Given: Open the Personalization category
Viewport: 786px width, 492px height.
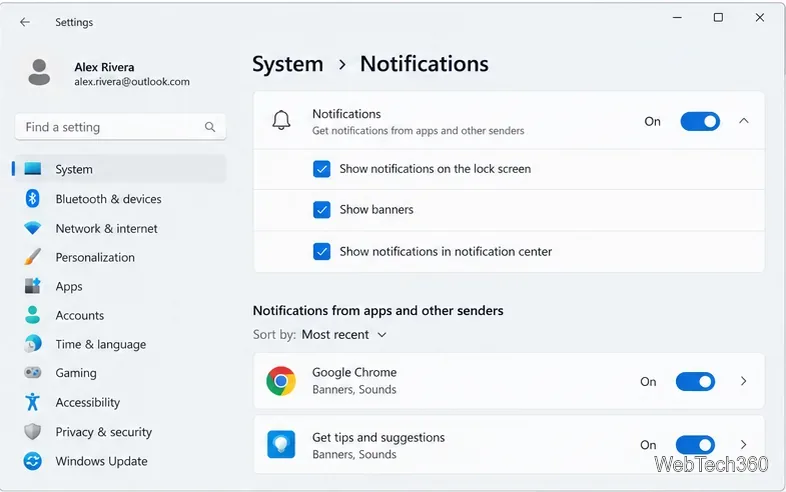Looking at the screenshot, I should pyautogui.click(x=120, y=257).
